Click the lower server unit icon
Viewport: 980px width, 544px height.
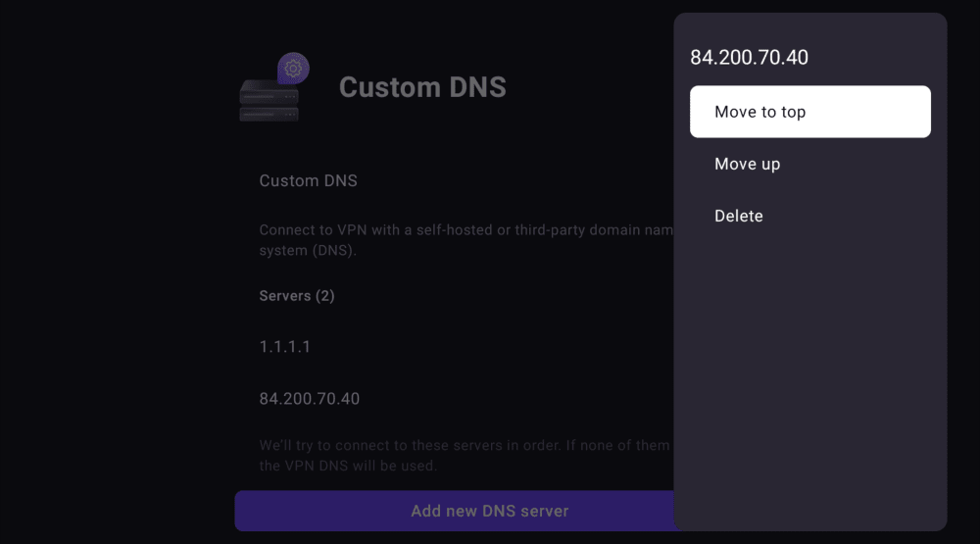268,114
